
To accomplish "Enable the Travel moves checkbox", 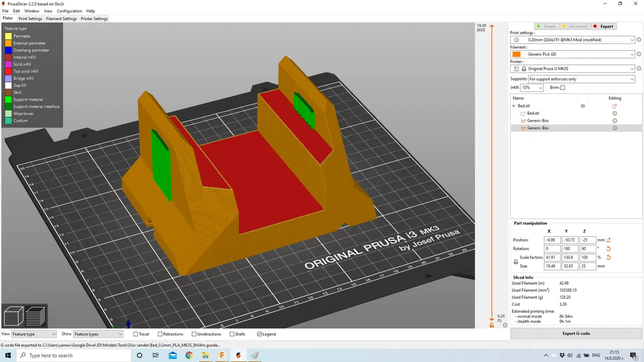I will pyautogui.click(x=136, y=334).
